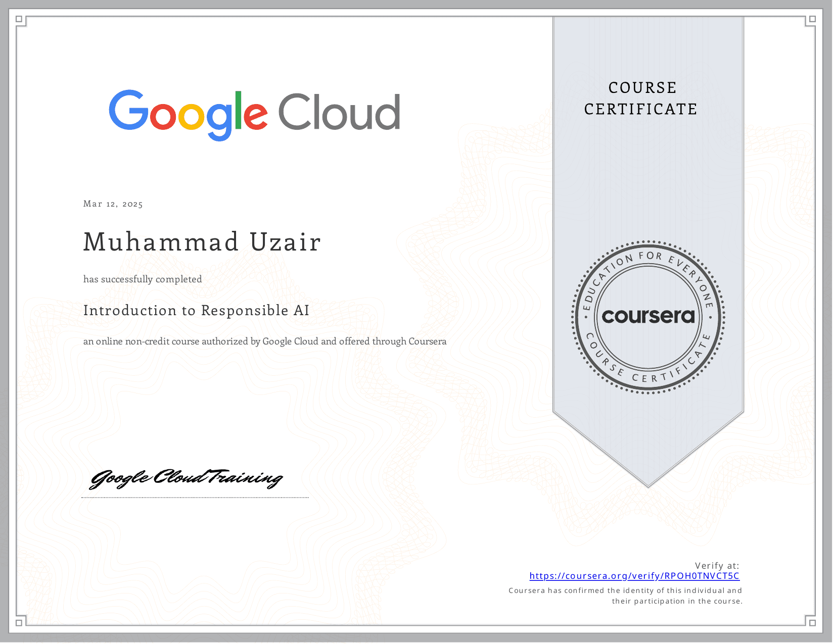This screenshot has width=834, height=644.
Task: Click the small square mark in top-left corner
Action: coord(19,19)
